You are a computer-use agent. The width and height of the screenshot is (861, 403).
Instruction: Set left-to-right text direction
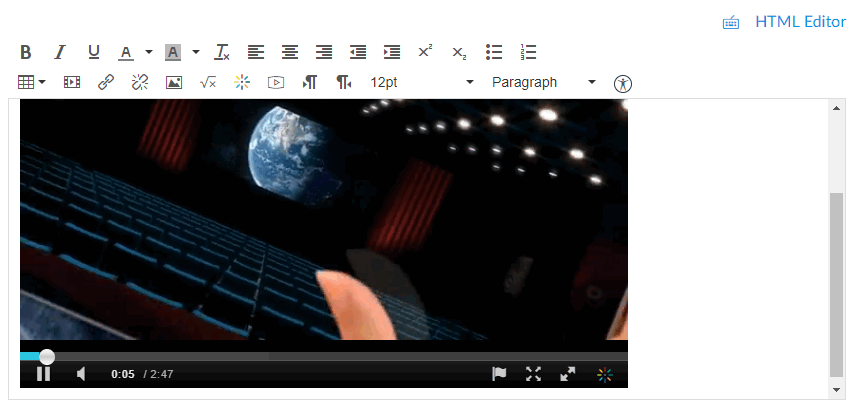click(x=310, y=82)
